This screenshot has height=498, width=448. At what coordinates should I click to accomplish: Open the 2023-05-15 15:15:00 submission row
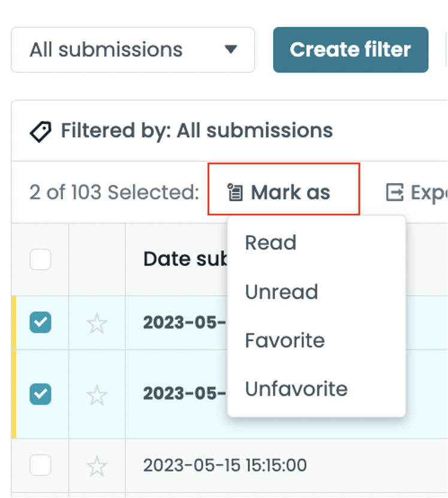pos(225,465)
